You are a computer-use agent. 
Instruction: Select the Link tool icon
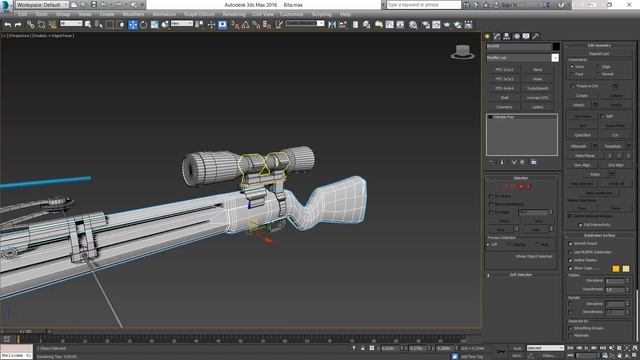click(x=31, y=25)
